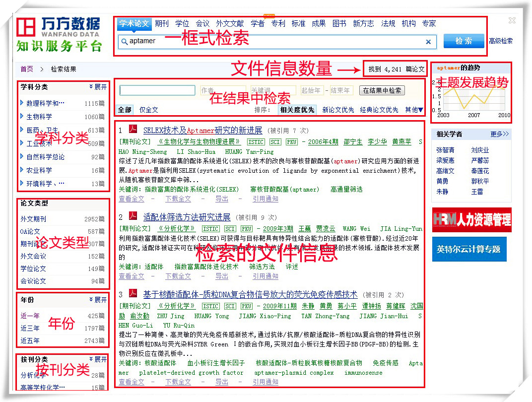
Task: Open the HRM 人力资源管理 banner
Action: pos(472,220)
